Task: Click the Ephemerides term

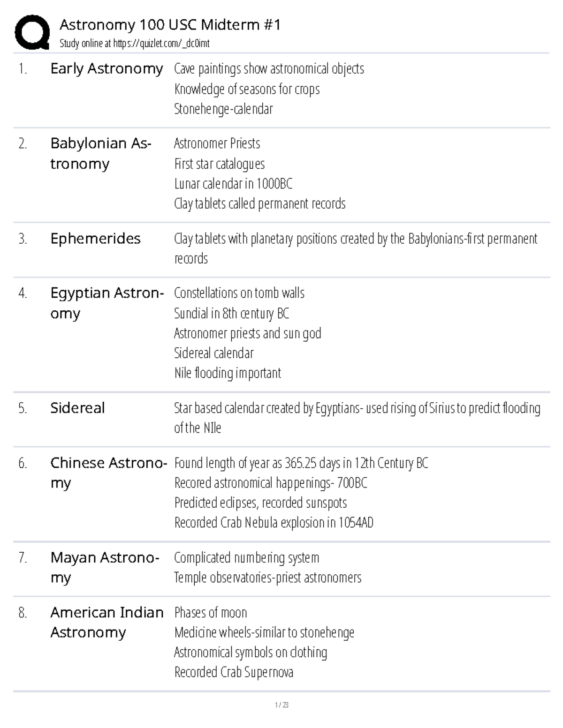Action: [95, 239]
